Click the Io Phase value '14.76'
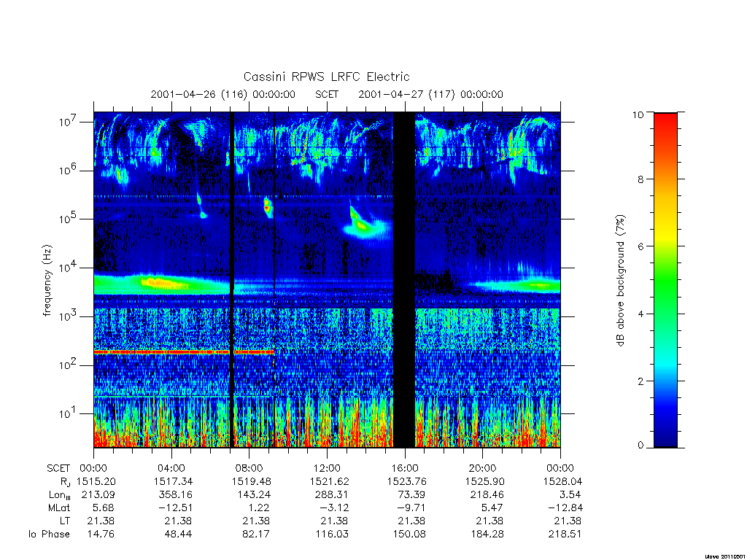747x560 pixels. 101,534
